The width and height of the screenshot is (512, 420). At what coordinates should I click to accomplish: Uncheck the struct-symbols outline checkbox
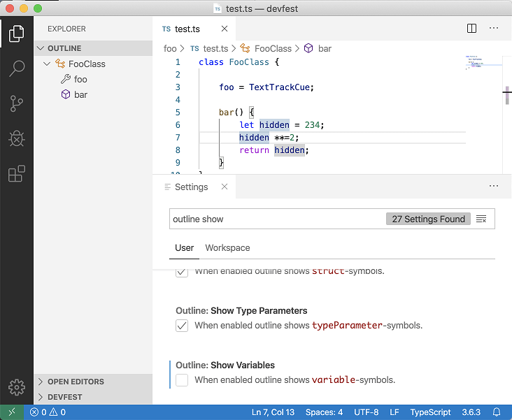[x=182, y=272]
